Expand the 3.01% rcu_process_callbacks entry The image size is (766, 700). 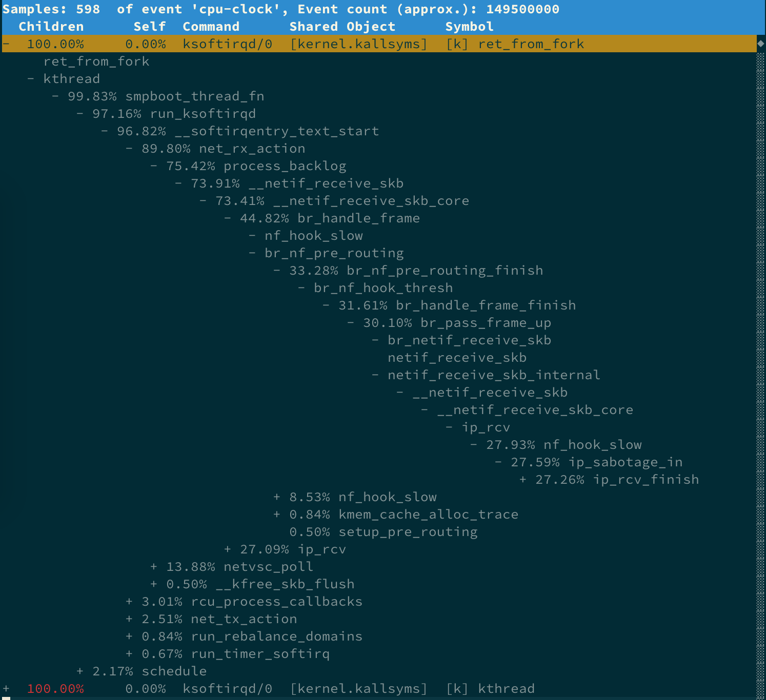129,602
